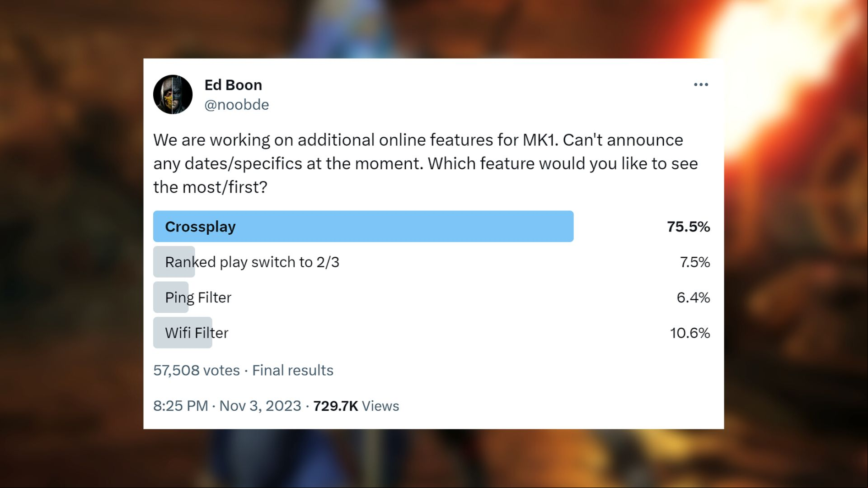Open the @noobde handle link
The image size is (868, 488).
(236, 105)
